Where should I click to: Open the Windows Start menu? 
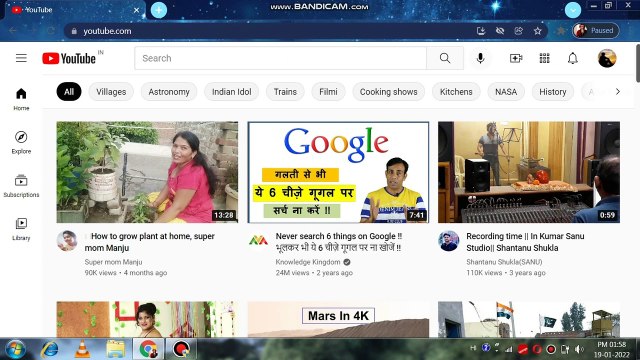[16, 349]
